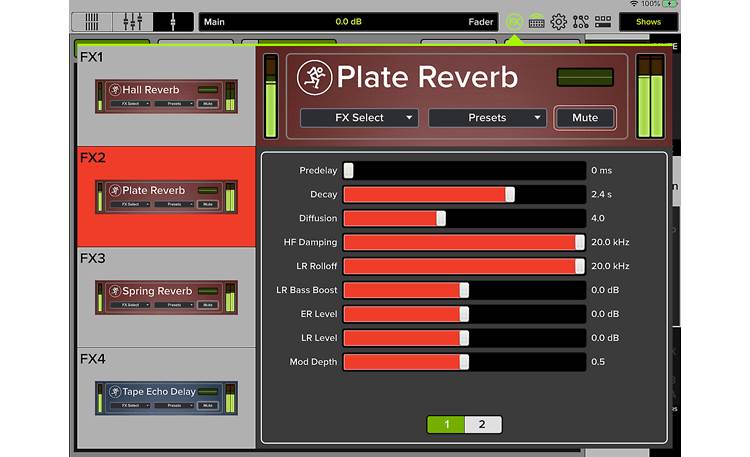Click the Main channel name in header
The image size is (750, 457).
click(x=214, y=22)
